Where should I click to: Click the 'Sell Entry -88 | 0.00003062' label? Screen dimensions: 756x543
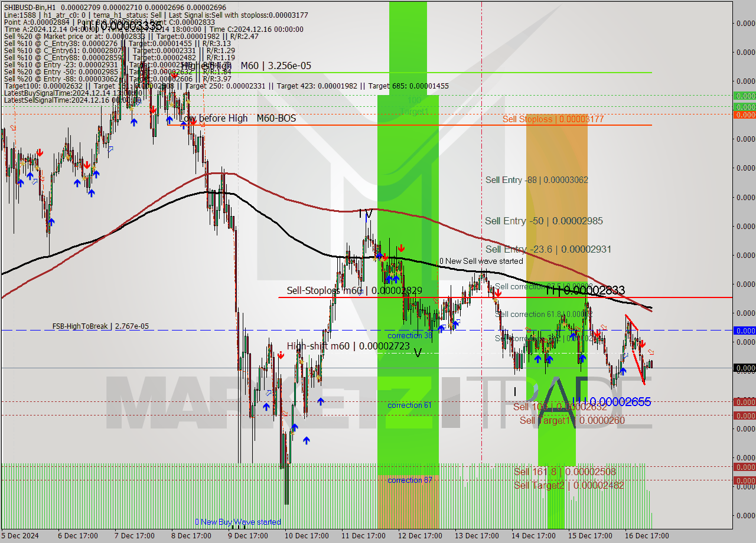pyautogui.click(x=537, y=179)
